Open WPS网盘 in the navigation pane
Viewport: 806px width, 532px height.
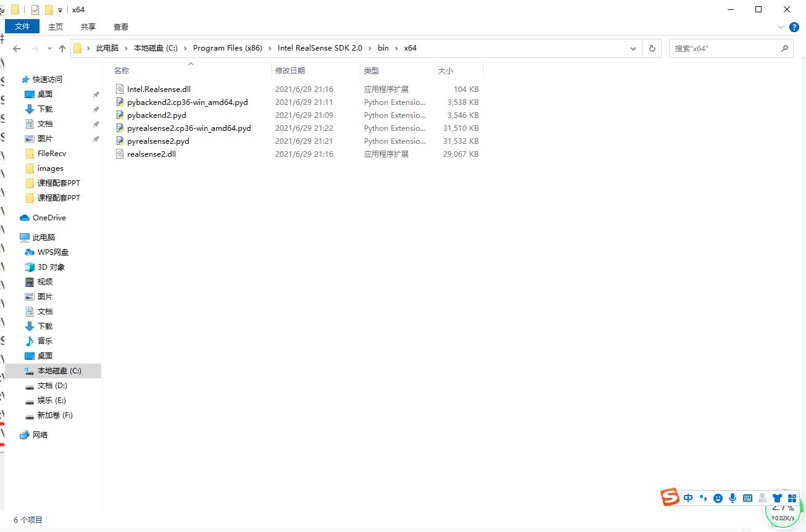click(x=53, y=252)
